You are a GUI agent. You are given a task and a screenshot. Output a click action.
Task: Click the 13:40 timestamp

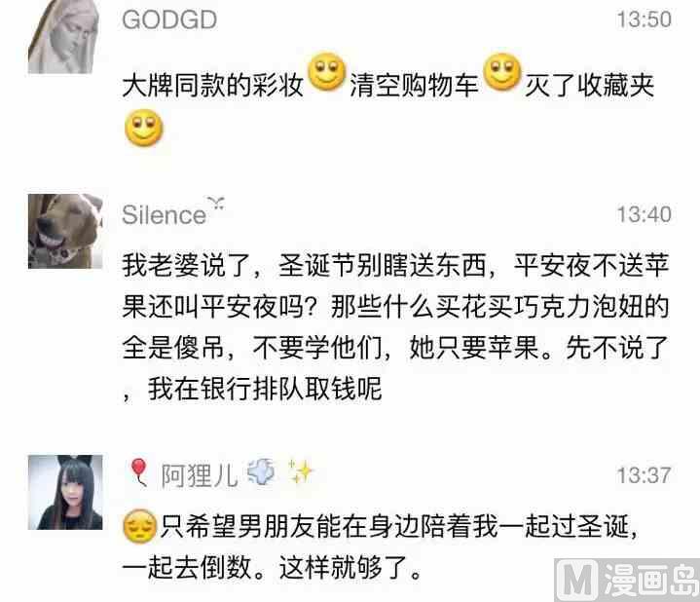(644, 214)
